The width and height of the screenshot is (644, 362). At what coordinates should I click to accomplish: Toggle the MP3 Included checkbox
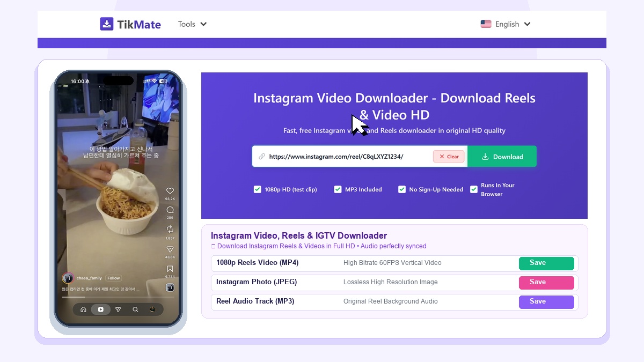[x=338, y=189]
